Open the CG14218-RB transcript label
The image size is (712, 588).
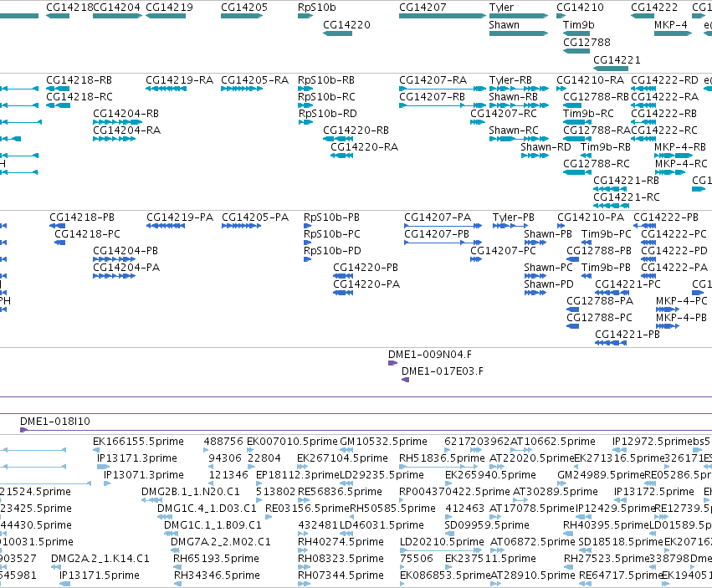[79, 80]
